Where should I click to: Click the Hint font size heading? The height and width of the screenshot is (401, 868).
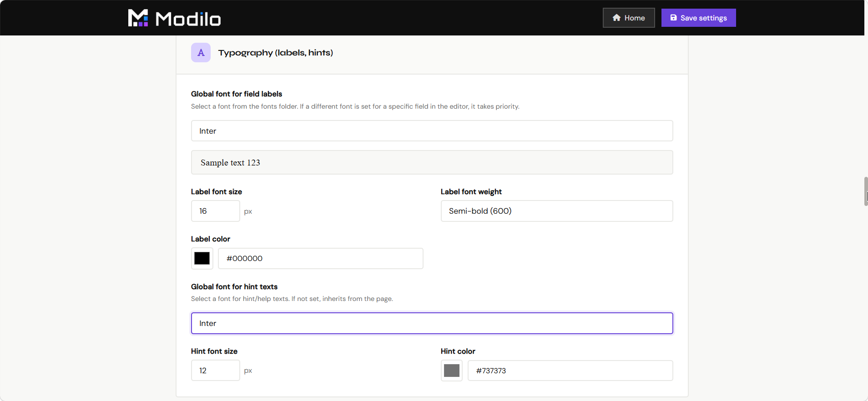pos(214,351)
